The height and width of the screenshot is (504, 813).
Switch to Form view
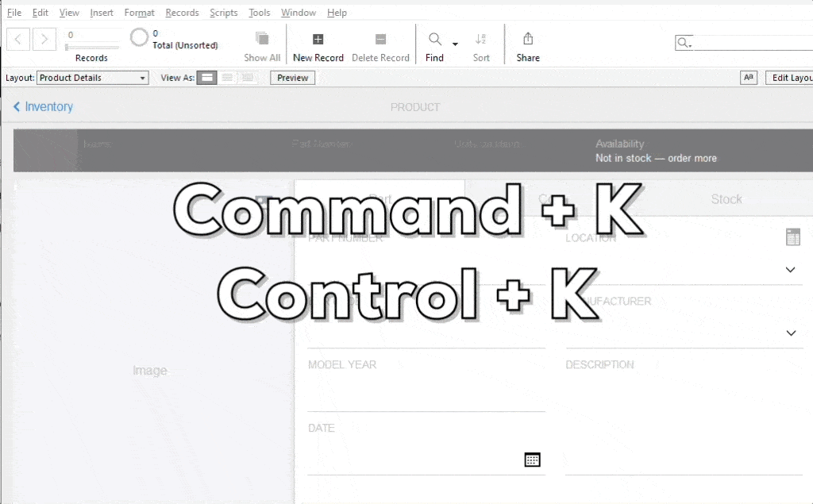pos(207,78)
